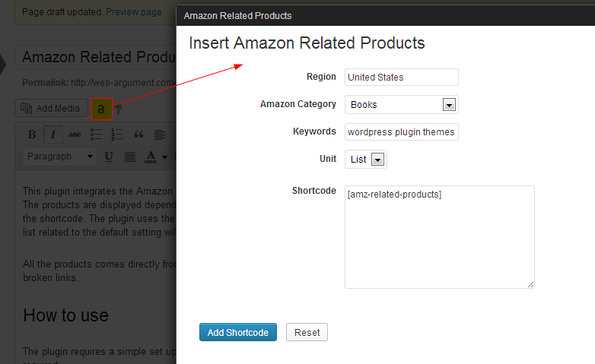Viewport: 595px width, 364px height.
Task: Align text left in the editor
Action: tap(160, 135)
